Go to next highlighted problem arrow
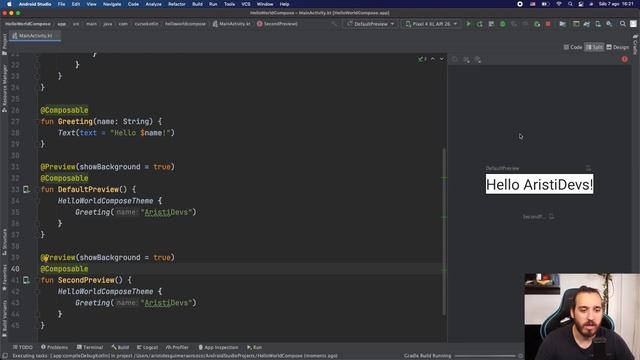The height and width of the screenshot is (360, 640). pos(442,59)
